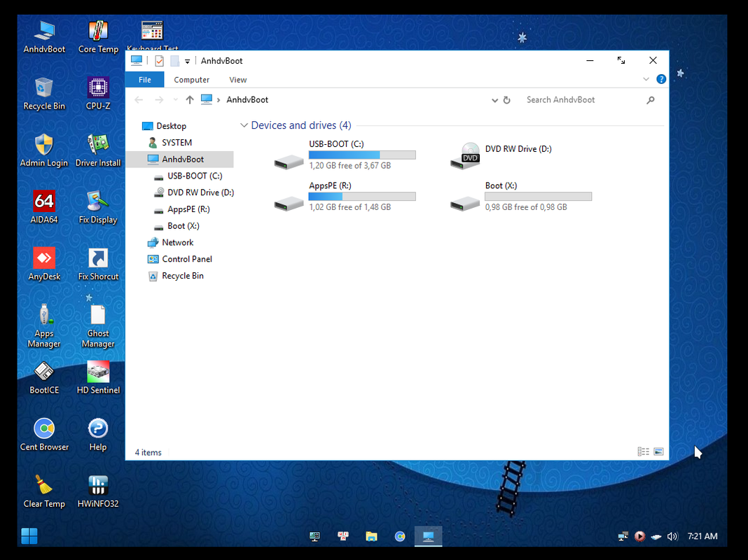Click the volume speaker tray icon
This screenshot has width=748, height=560.
point(672,536)
